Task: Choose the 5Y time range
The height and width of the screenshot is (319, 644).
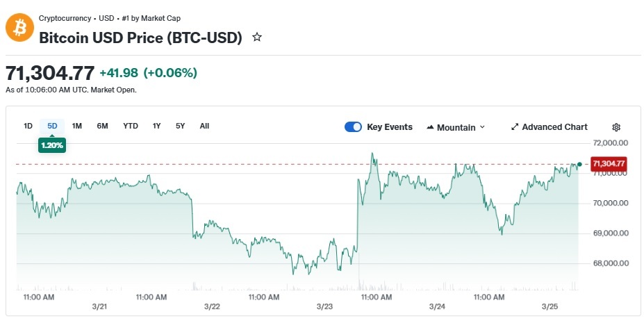Action: pyautogui.click(x=181, y=126)
